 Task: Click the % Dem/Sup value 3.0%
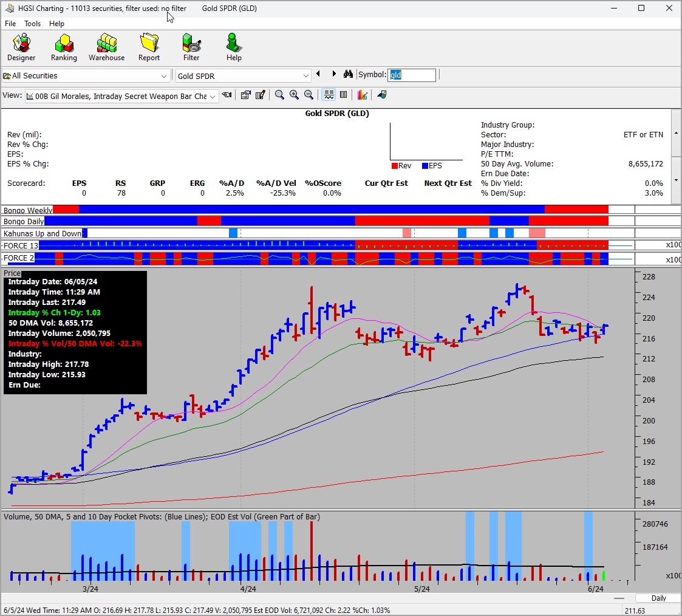(x=654, y=193)
